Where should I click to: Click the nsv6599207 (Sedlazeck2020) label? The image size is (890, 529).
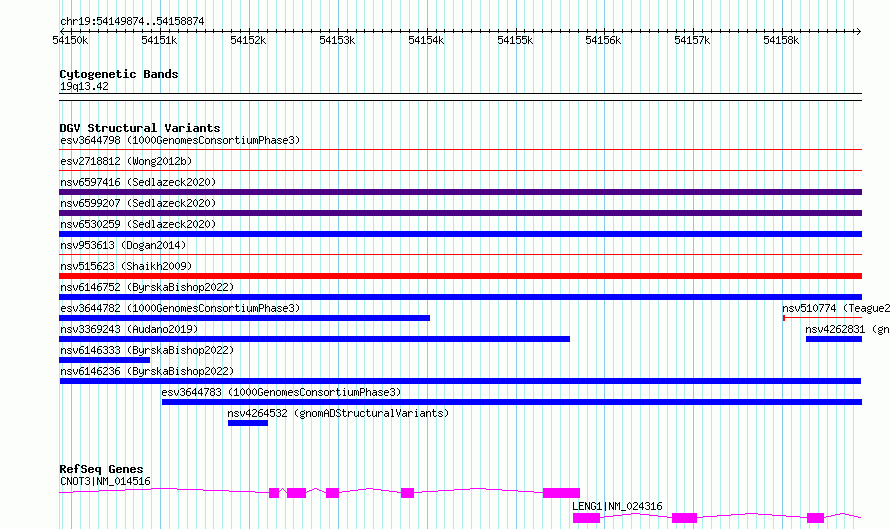138,203
